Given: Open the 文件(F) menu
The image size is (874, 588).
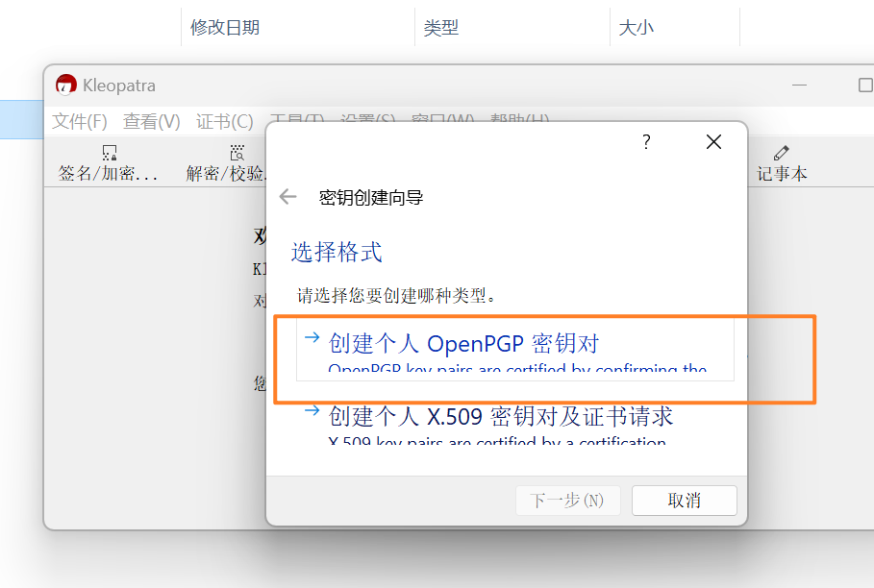Looking at the screenshot, I should 79,121.
